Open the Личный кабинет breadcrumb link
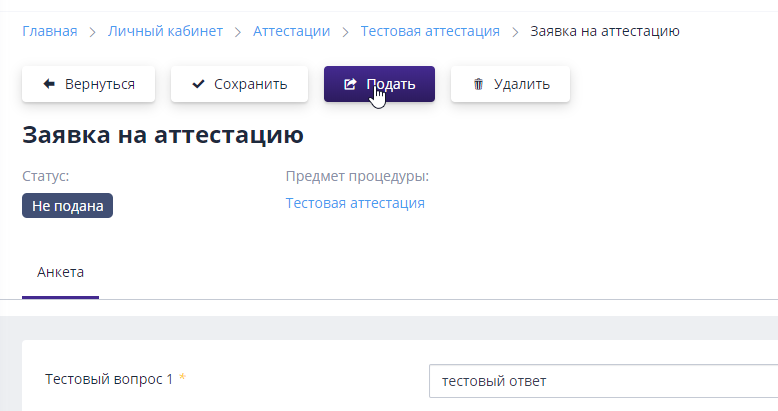The height and width of the screenshot is (411, 778). click(x=165, y=31)
